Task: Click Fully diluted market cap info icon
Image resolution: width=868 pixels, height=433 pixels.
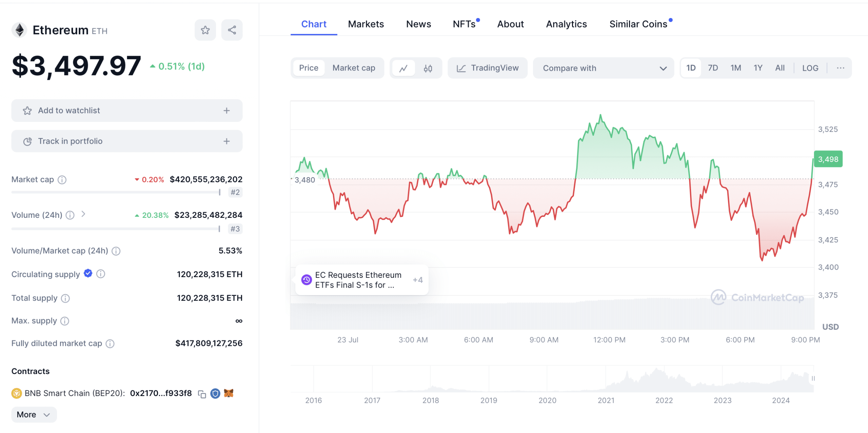Action: (110, 344)
